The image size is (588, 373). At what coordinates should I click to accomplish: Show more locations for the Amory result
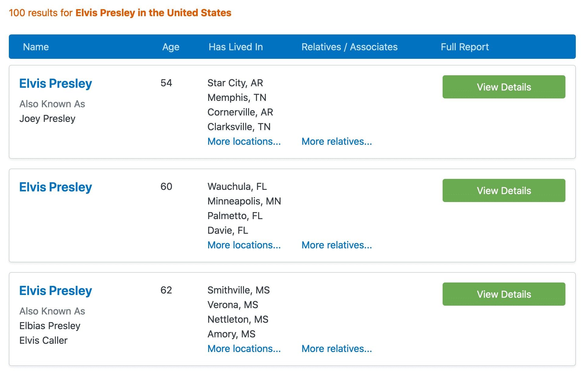[244, 349]
